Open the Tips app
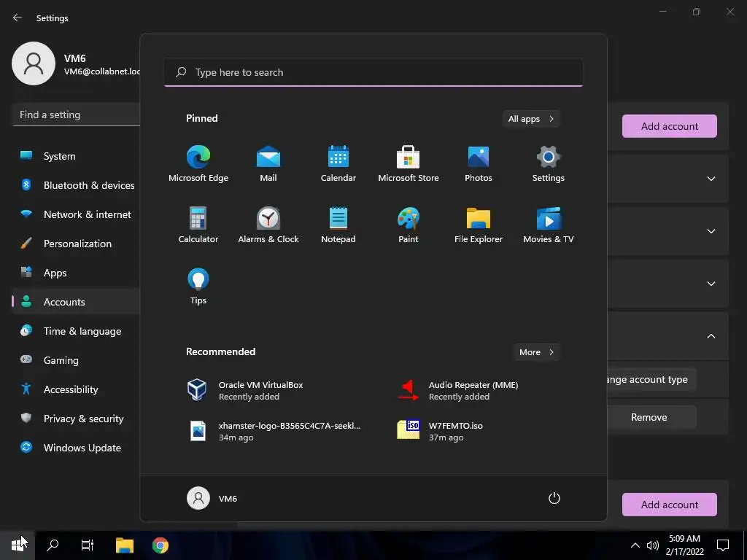This screenshot has width=747, height=560. coord(198,286)
